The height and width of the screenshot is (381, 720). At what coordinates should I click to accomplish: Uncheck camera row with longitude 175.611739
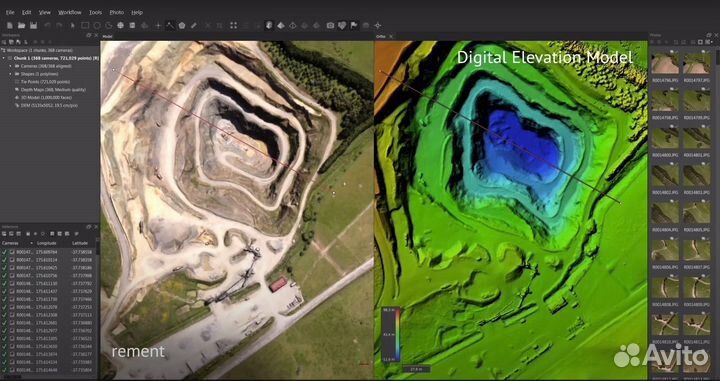coord(5,299)
